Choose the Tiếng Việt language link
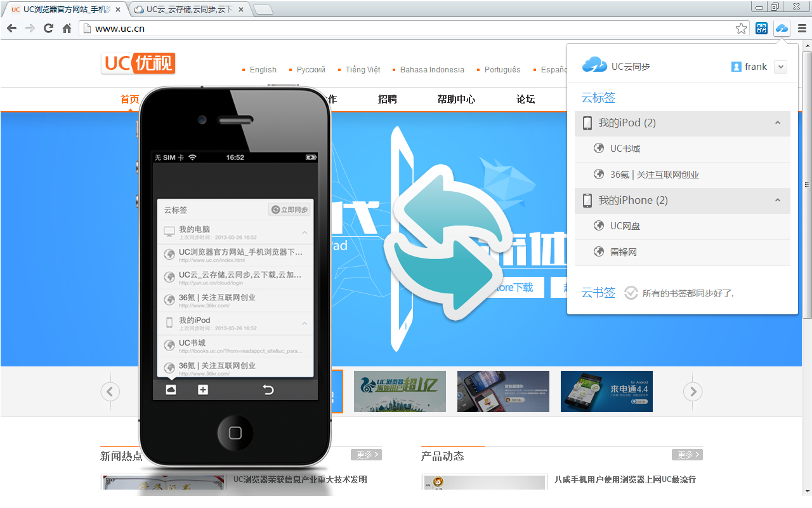The height and width of the screenshot is (508, 812). [x=363, y=70]
